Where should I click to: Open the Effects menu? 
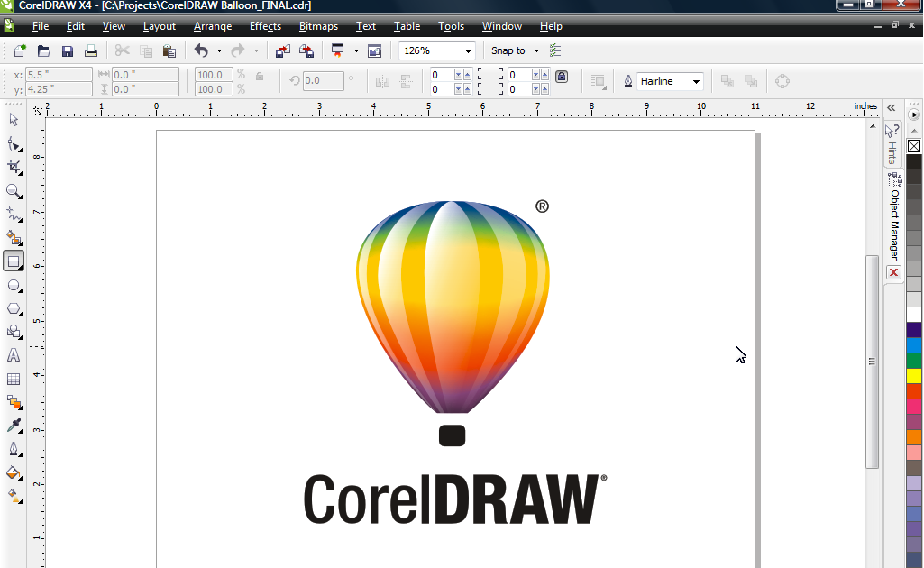click(x=265, y=26)
